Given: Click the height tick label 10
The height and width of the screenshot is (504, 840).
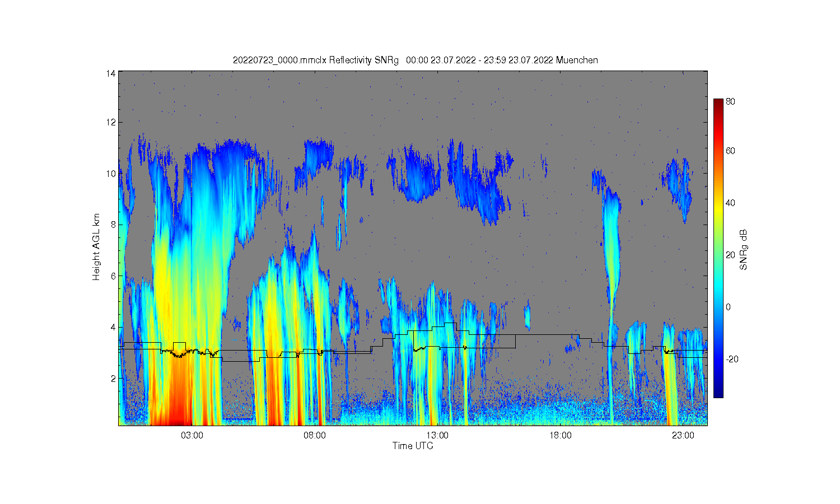Looking at the screenshot, I should pos(111,174).
